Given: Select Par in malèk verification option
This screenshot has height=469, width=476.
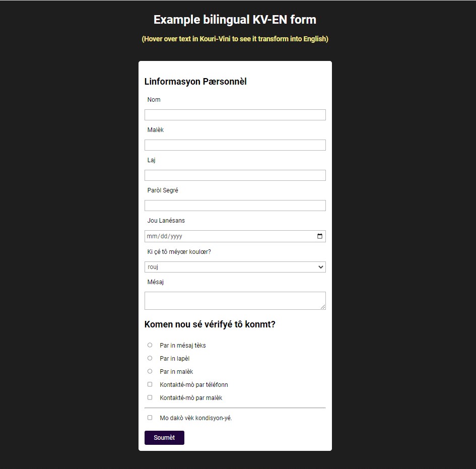Looking at the screenshot, I should click(150, 371).
